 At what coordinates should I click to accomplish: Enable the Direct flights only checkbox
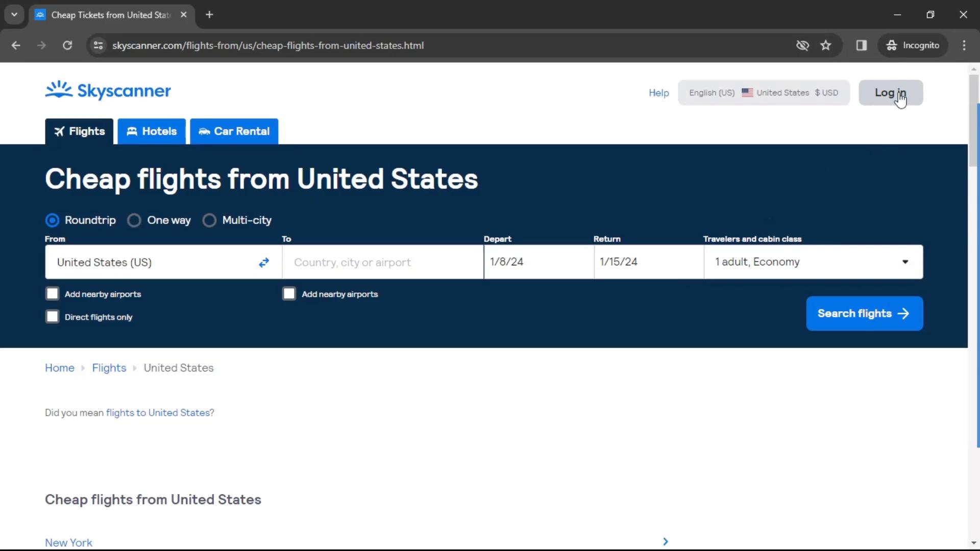point(52,316)
